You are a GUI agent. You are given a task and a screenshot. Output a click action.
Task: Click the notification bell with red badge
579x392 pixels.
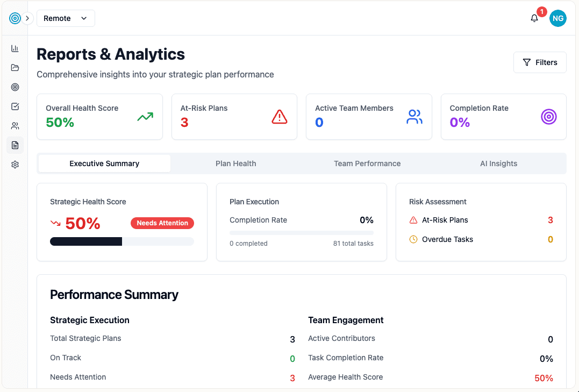534,18
